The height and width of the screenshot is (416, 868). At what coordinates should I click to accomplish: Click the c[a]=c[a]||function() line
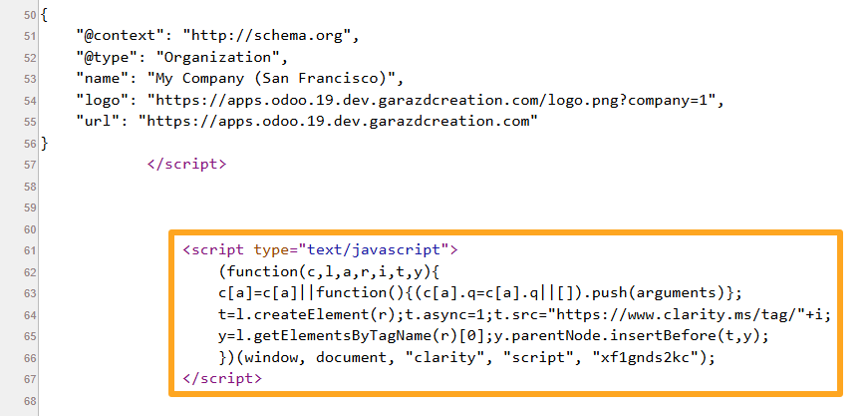pos(479,292)
